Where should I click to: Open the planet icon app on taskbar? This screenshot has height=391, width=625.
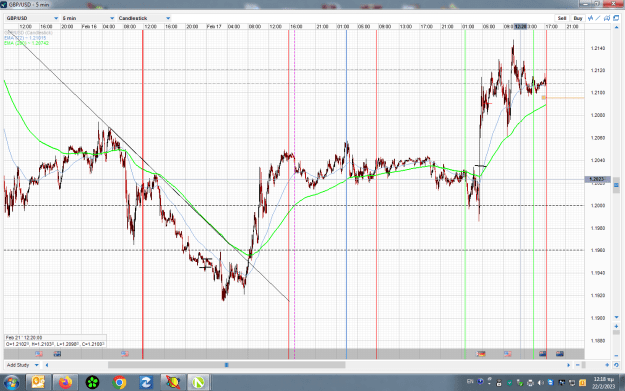(x=173, y=383)
